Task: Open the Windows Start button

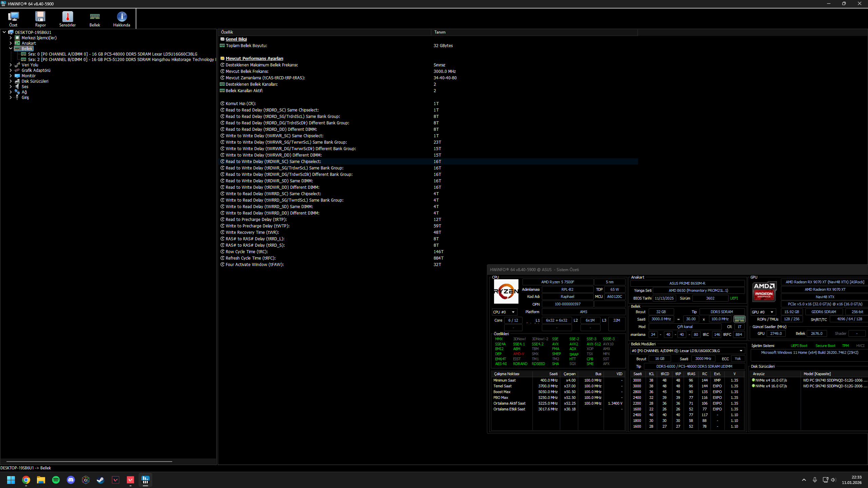Action: point(11,480)
